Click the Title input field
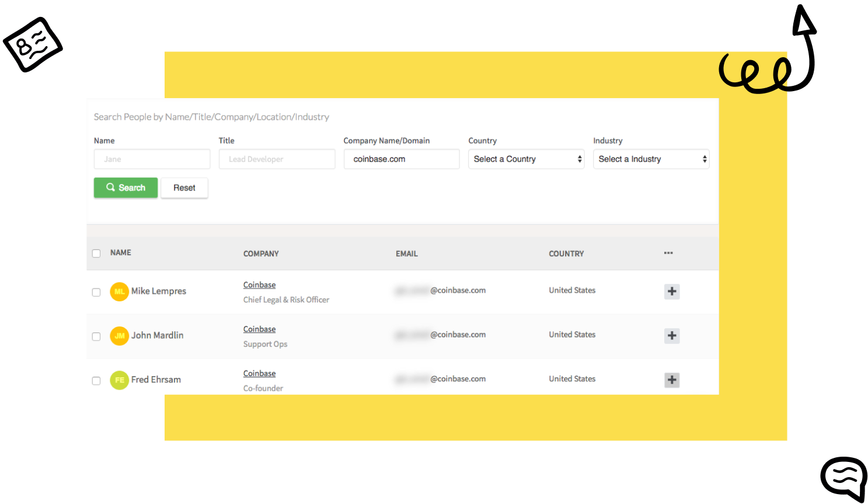Viewport: 868px width, 504px height. [277, 159]
